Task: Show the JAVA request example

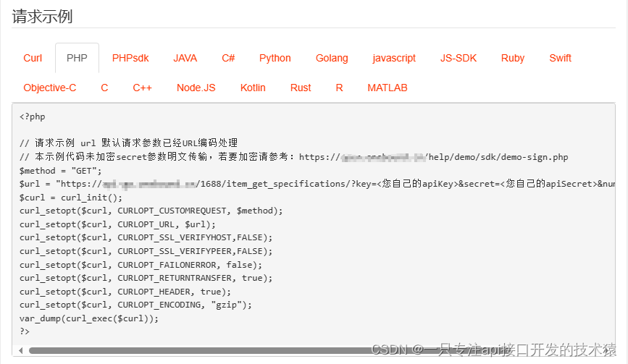Action: (185, 59)
